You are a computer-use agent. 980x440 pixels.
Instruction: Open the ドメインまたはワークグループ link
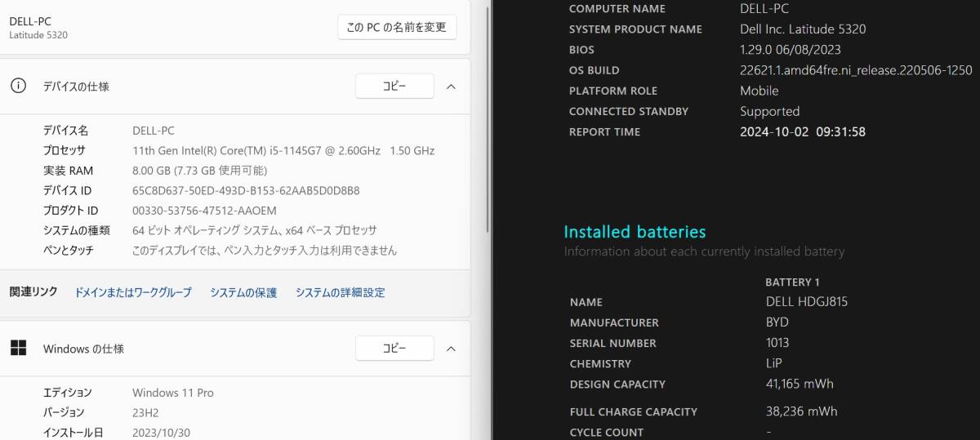133,292
